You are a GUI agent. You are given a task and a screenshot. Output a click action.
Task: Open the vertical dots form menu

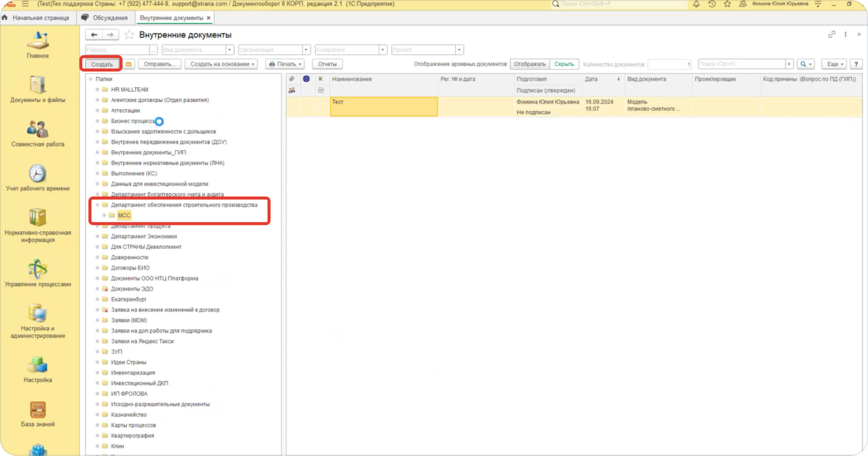click(x=845, y=35)
